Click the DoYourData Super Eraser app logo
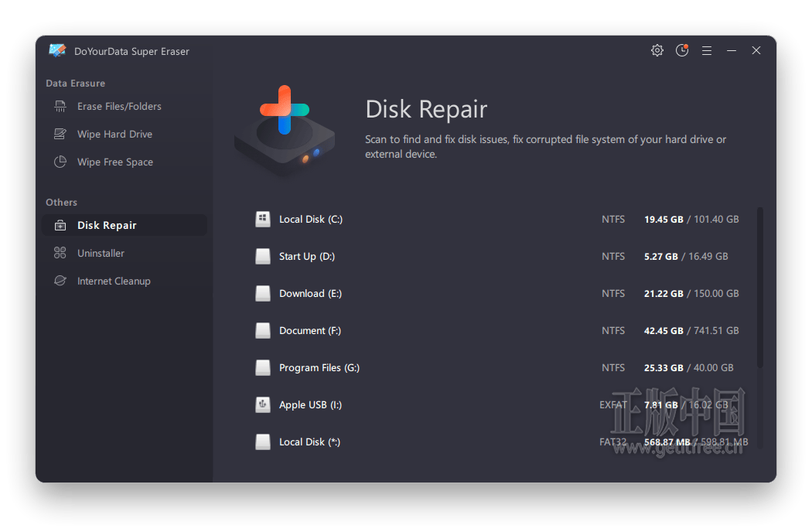The height and width of the screenshot is (532, 812). (x=57, y=50)
